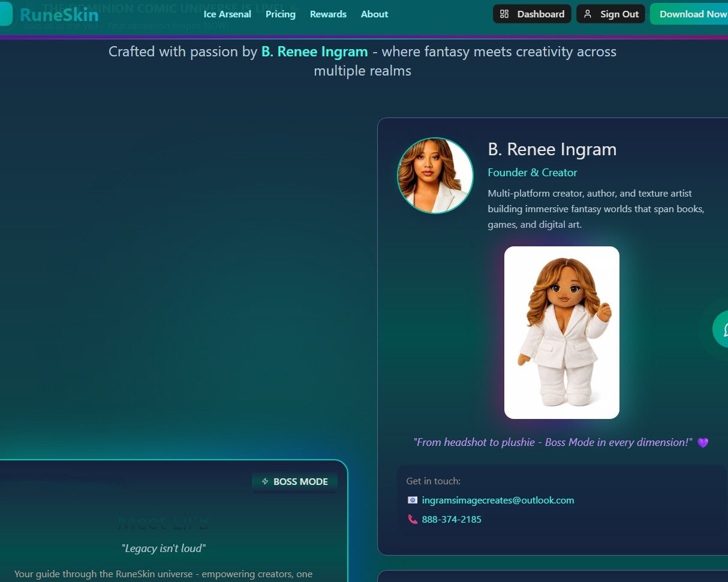Click the B. Renee Ingram card heading

tap(552, 149)
